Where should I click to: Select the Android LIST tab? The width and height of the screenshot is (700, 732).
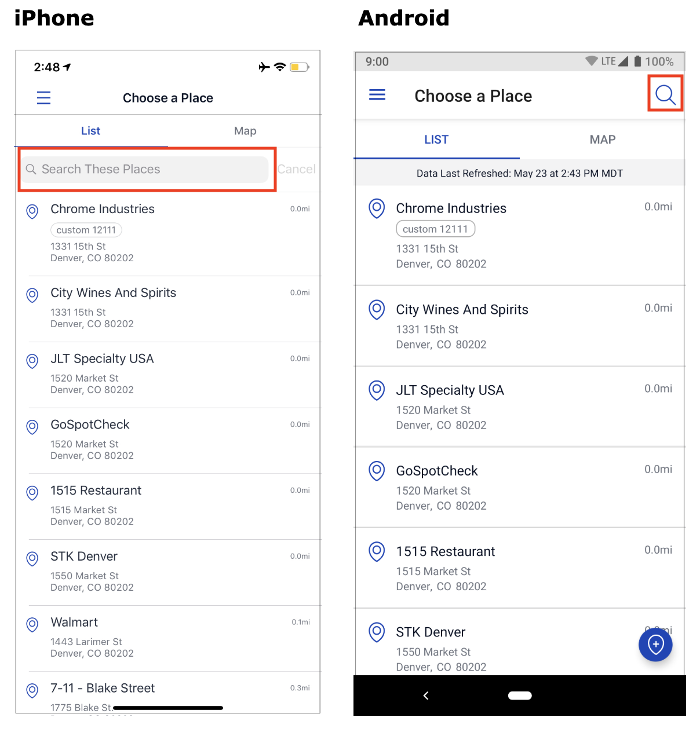tap(436, 140)
